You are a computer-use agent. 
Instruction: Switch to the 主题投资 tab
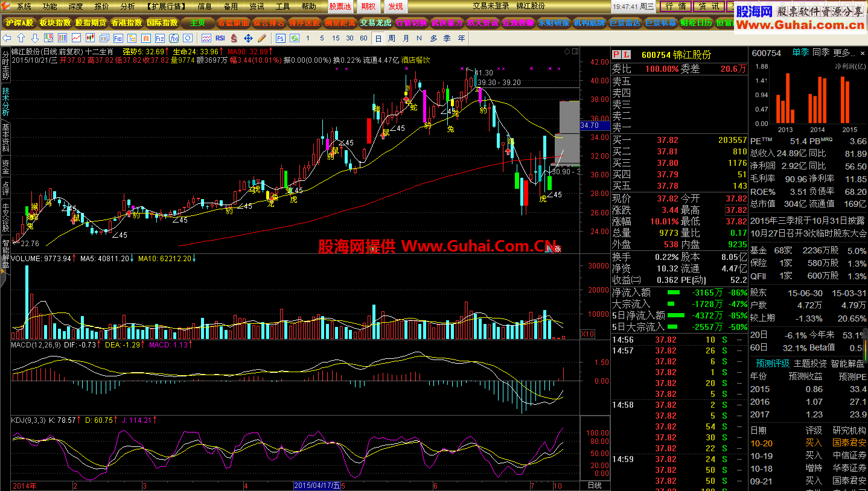pyautogui.click(x=810, y=364)
